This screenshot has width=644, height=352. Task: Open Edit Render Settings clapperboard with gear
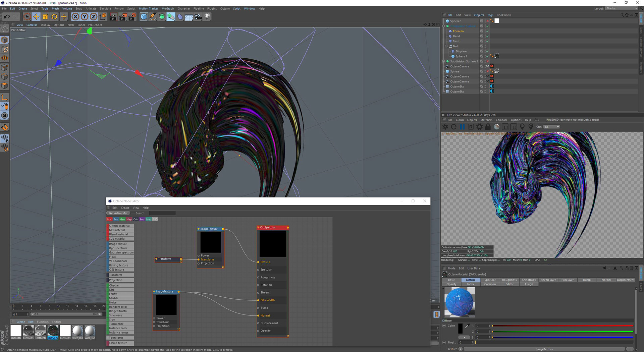click(x=132, y=16)
